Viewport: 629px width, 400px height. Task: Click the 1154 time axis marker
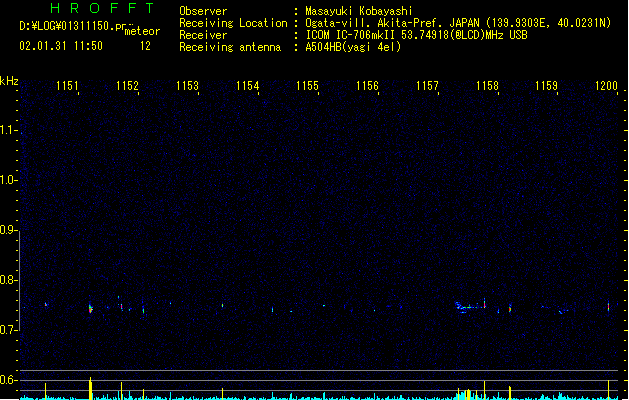[248, 86]
